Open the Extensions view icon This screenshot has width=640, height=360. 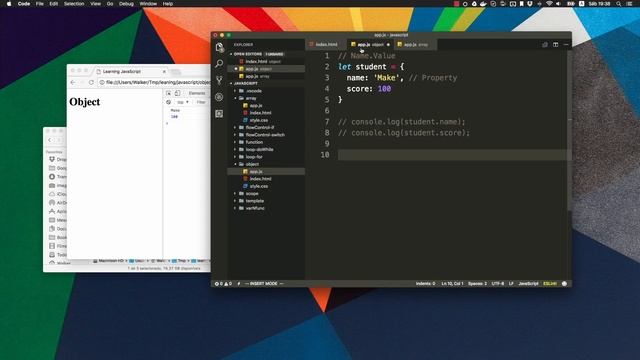(219, 114)
